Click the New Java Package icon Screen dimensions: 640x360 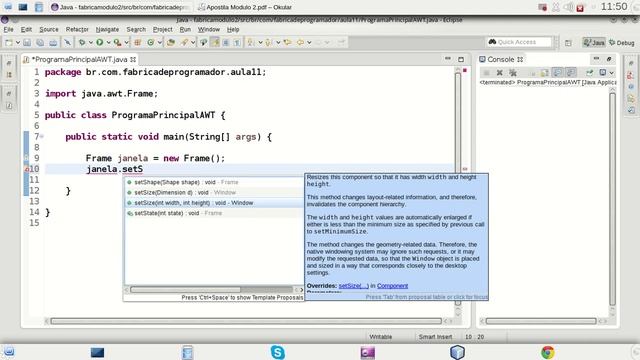[138, 42]
